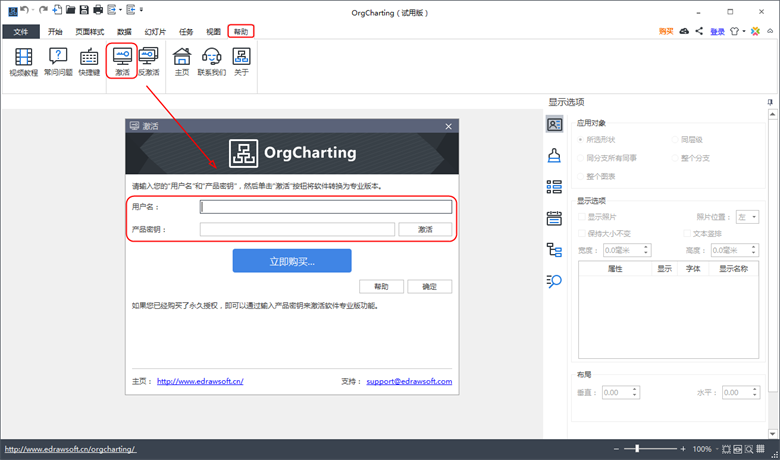Click the zoom slider handle in status bar

tap(637, 449)
